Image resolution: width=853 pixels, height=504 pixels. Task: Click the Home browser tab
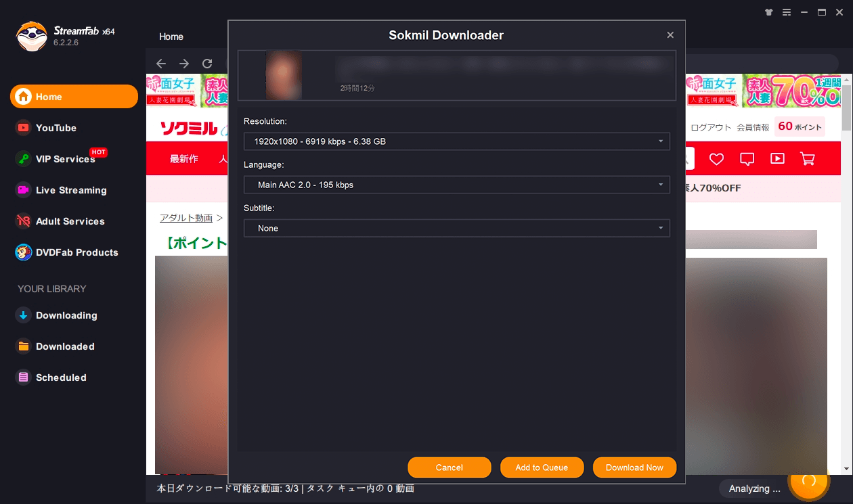(171, 37)
